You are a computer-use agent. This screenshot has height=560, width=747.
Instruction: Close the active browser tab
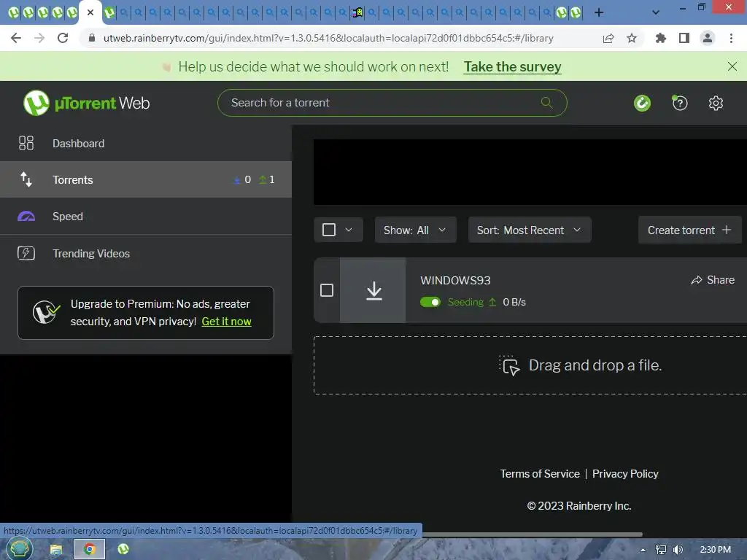(x=90, y=12)
